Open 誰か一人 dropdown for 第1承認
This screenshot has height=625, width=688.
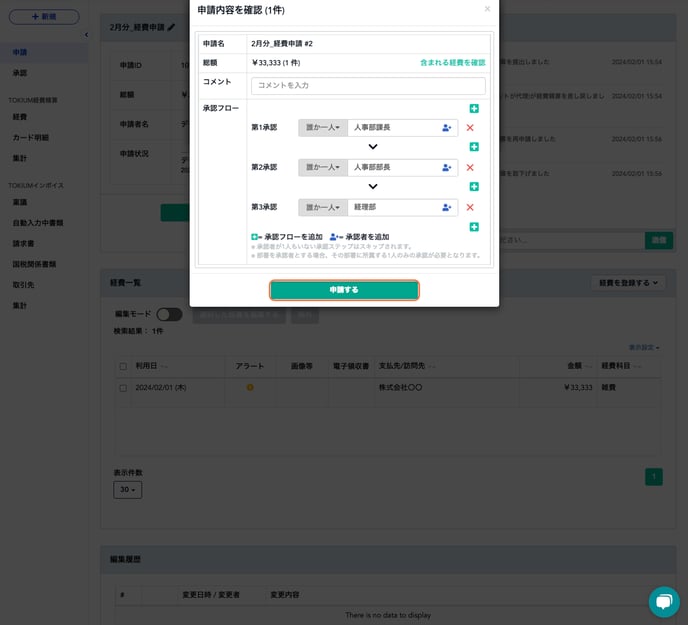click(x=323, y=128)
